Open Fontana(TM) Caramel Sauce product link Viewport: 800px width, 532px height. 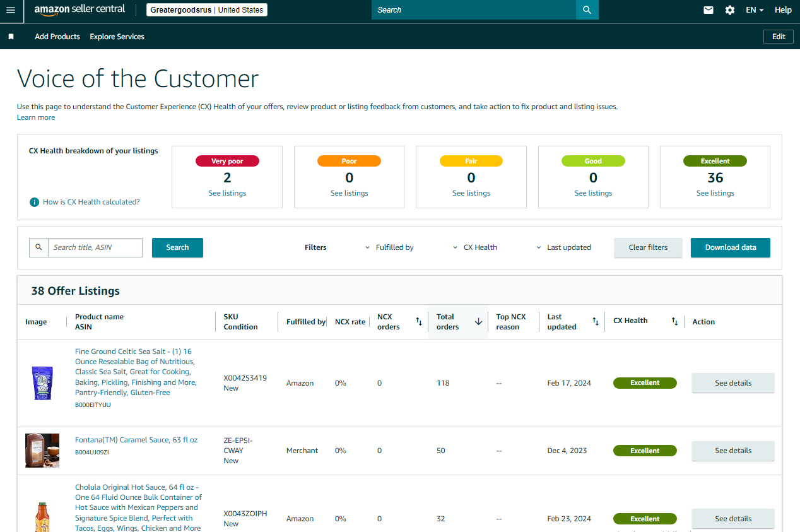pyautogui.click(x=136, y=440)
